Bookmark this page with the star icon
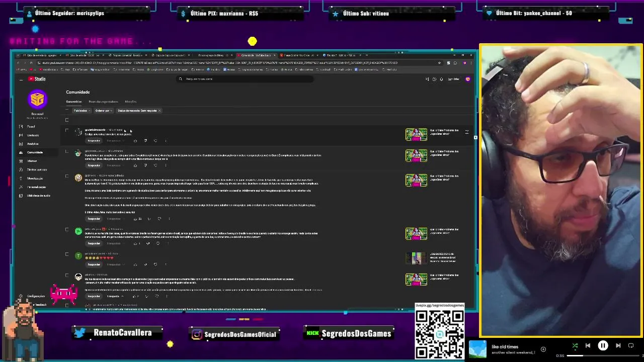The height and width of the screenshot is (362, 644). pos(439,63)
